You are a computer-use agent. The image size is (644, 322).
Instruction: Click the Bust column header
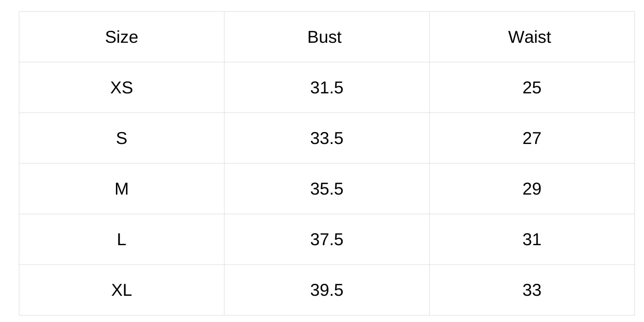click(x=324, y=37)
